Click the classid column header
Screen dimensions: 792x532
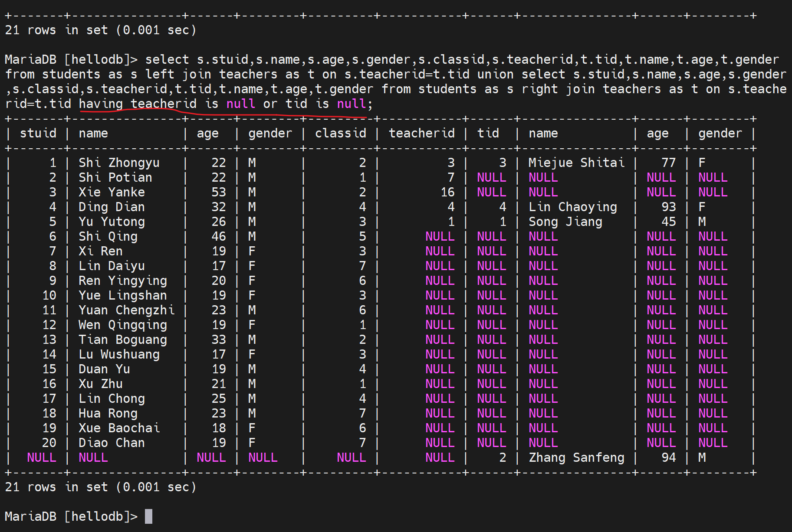click(x=340, y=133)
